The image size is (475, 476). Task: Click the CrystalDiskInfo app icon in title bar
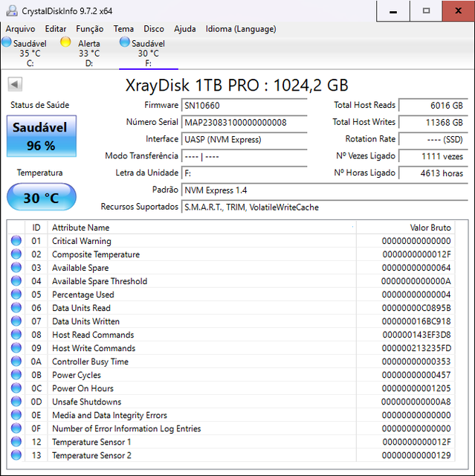pos(12,11)
